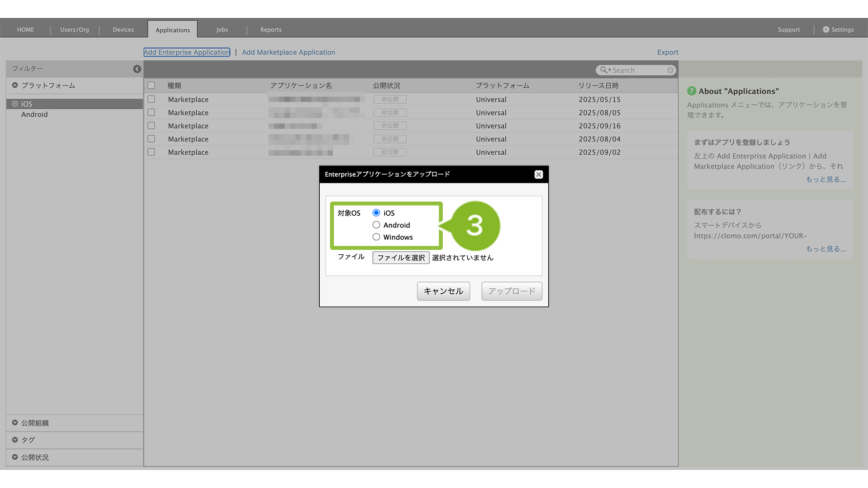Select the iOS radio button

pos(376,213)
